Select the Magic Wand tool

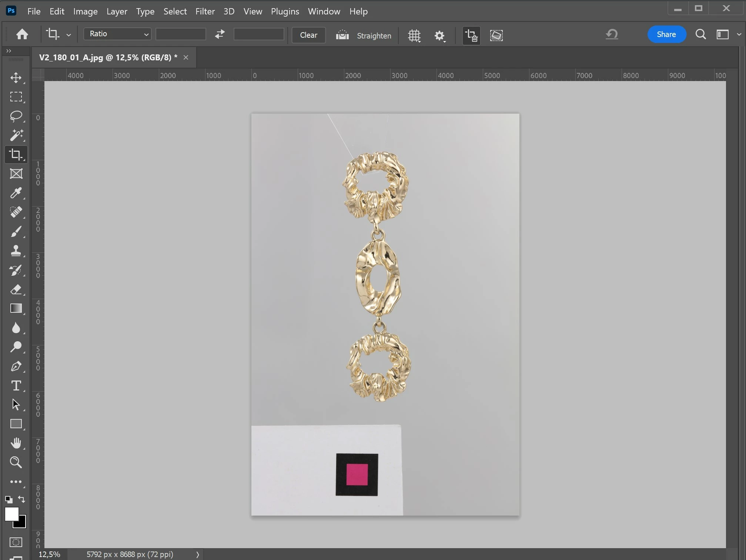(x=16, y=135)
